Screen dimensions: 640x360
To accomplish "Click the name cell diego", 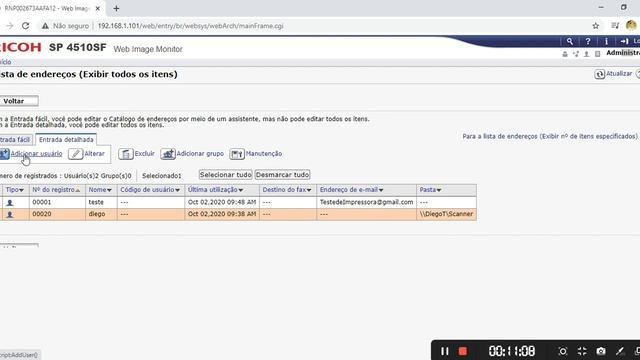I will click(101, 214).
